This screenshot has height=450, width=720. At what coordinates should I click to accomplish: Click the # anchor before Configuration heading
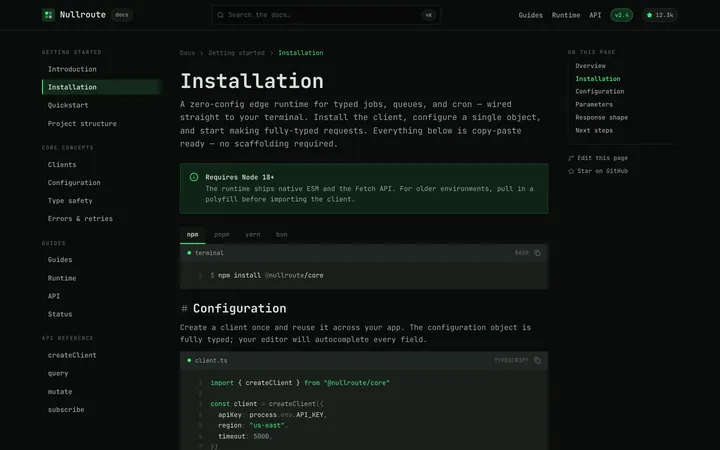coord(184,309)
